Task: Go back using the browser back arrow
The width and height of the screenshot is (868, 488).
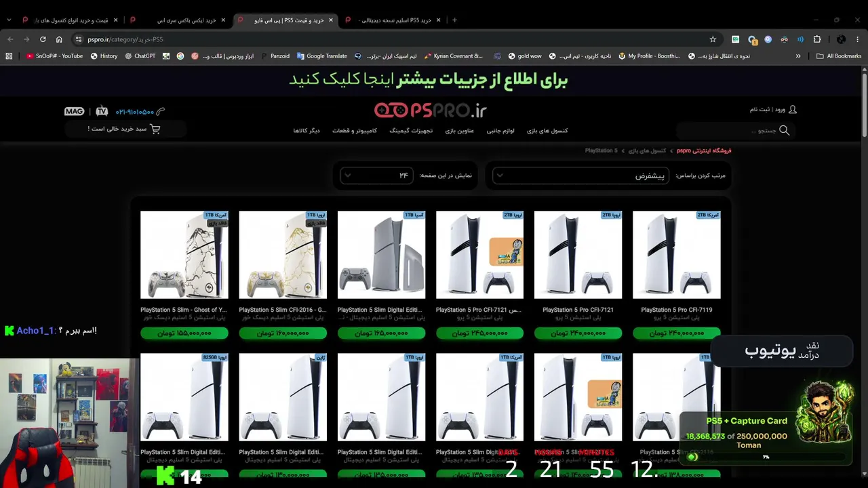Action: click(x=10, y=39)
